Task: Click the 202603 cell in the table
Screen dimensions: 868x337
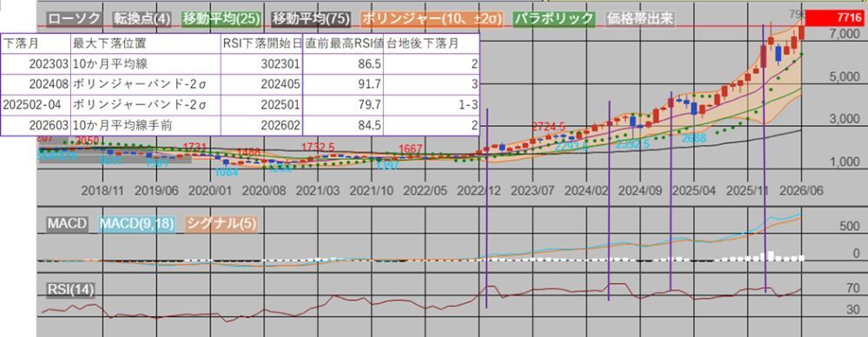Action: [x=36, y=126]
